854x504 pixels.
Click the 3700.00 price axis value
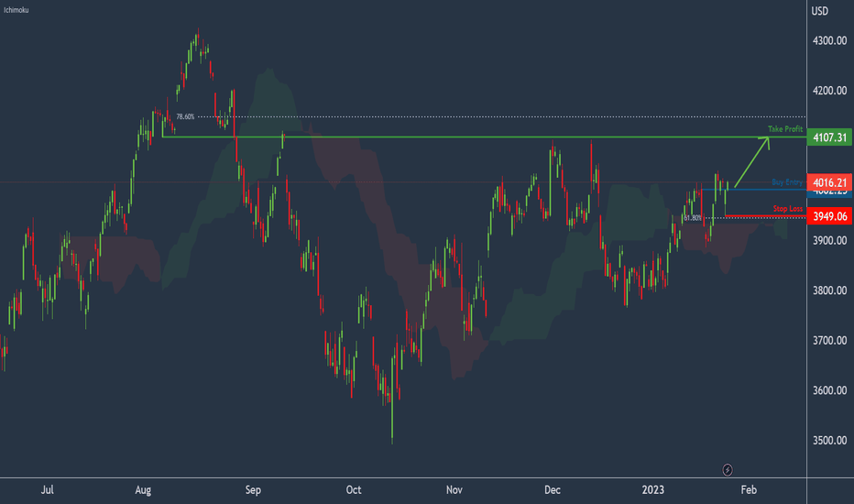tap(829, 341)
